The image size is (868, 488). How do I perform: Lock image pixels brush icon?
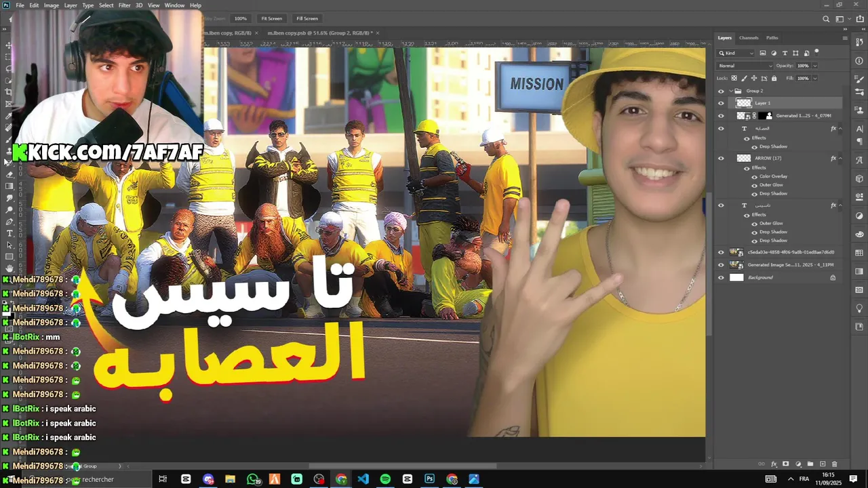744,78
